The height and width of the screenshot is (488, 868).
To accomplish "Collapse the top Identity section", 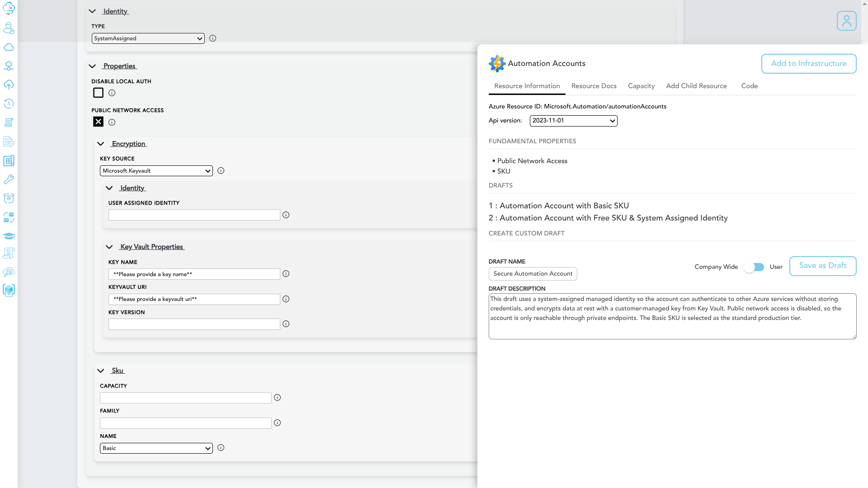I will tap(92, 11).
